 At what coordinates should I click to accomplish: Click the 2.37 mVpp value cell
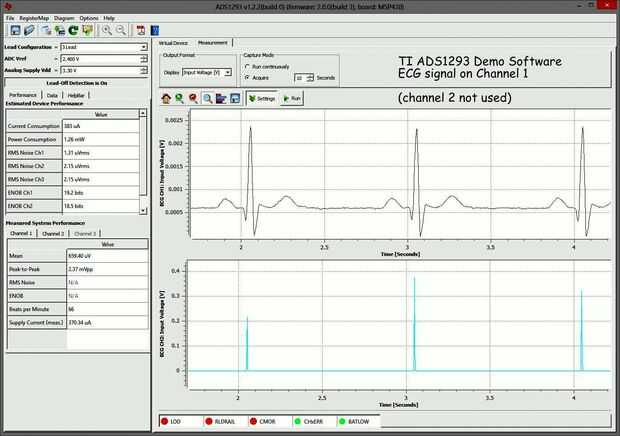[107, 269]
